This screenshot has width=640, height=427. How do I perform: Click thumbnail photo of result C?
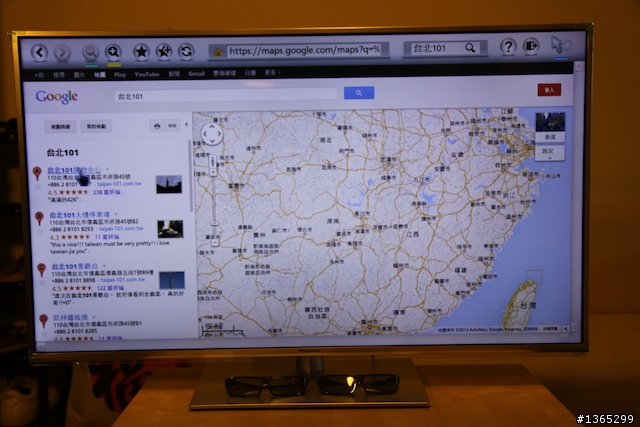172,280
